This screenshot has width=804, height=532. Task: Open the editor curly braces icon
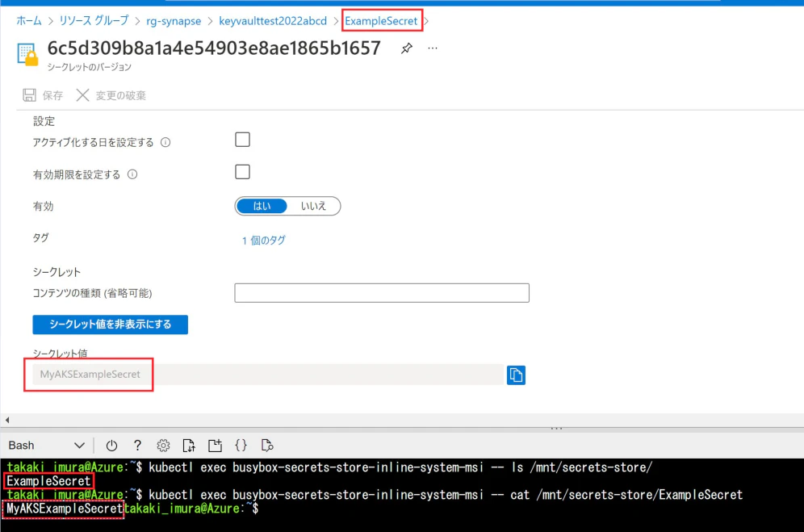[x=241, y=445]
